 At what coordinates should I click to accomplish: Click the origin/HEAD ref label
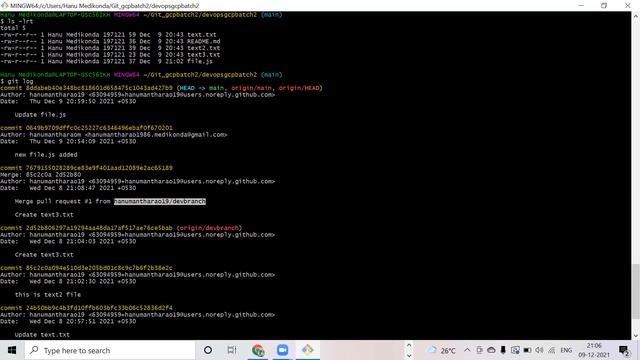click(300, 88)
